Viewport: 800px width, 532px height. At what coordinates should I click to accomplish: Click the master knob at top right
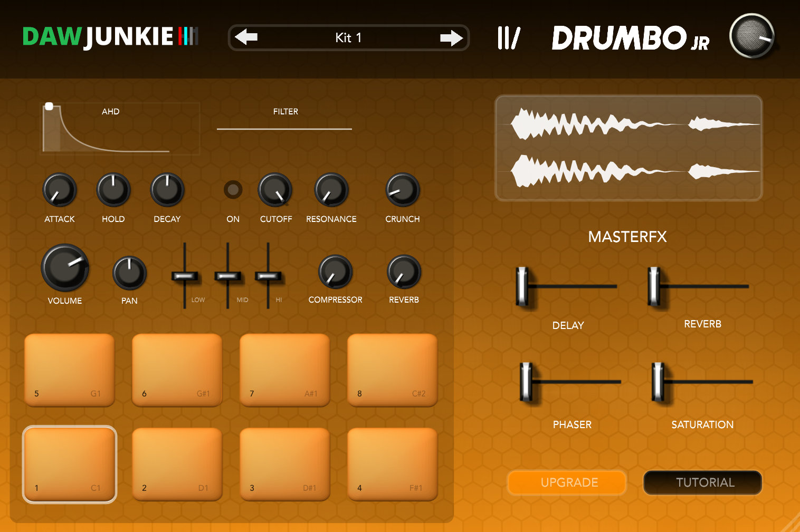click(x=752, y=36)
